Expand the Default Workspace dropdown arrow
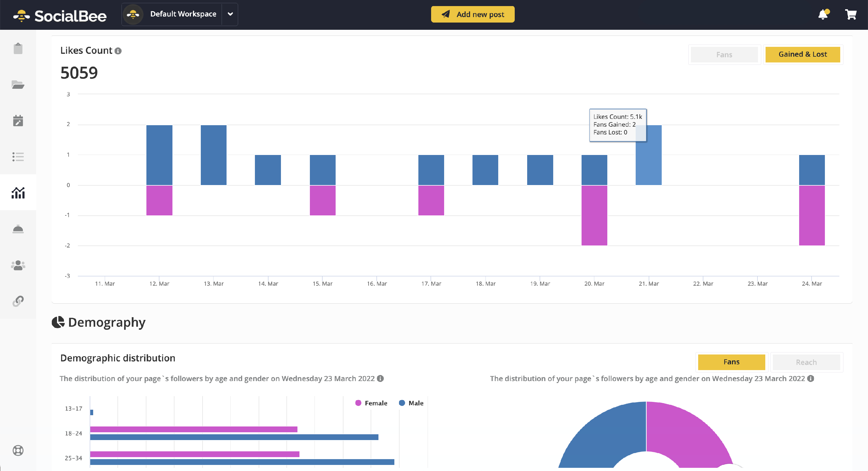868x471 pixels. tap(230, 14)
